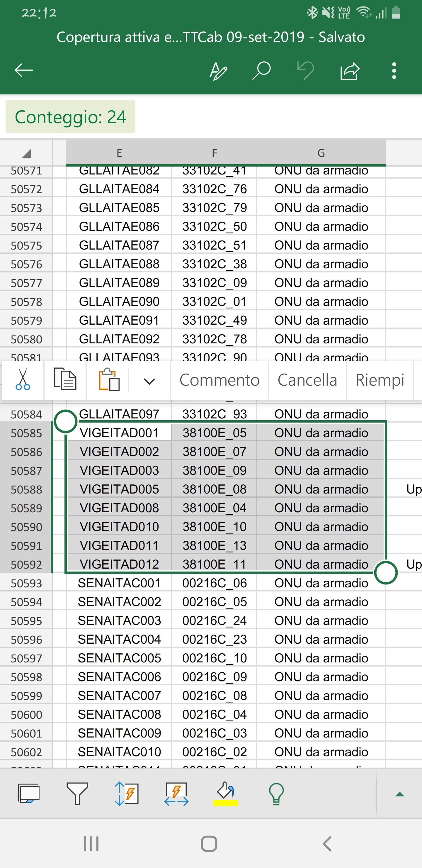Open the filter funnel tool

click(x=77, y=793)
